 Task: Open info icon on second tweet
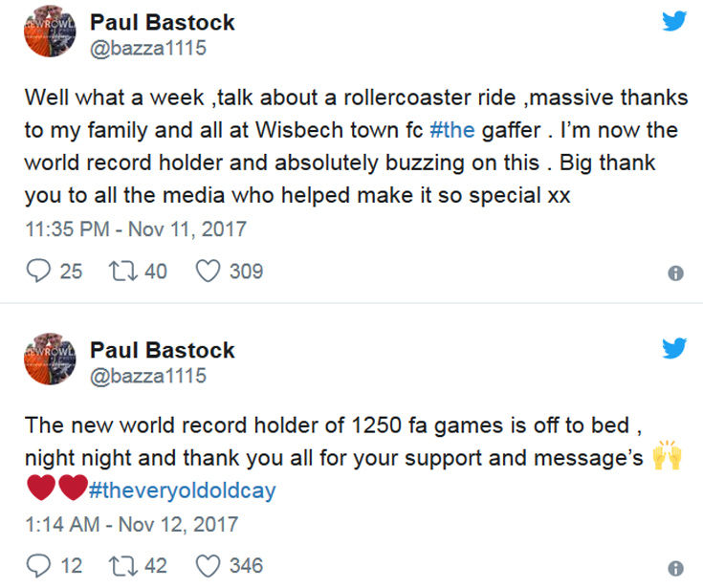pos(675,567)
